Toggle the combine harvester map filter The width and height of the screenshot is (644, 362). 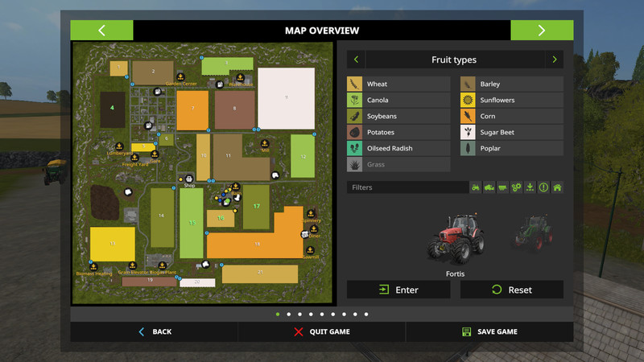[x=489, y=187]
